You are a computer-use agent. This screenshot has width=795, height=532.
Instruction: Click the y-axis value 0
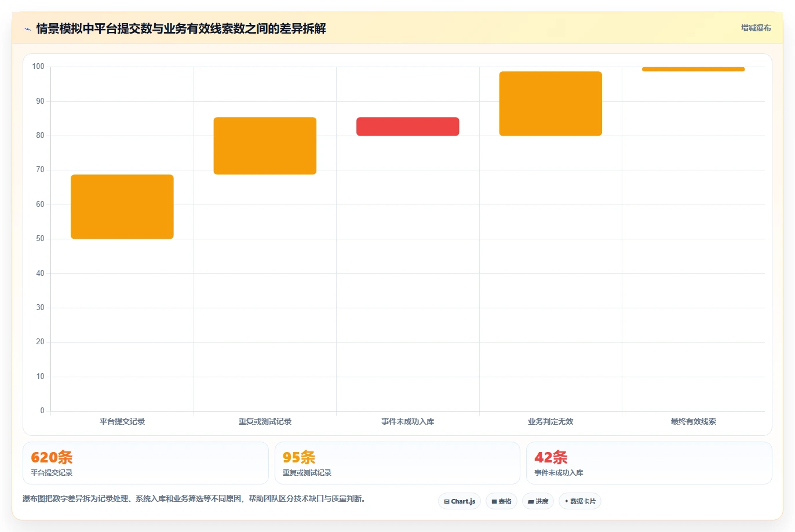[42, 411]
